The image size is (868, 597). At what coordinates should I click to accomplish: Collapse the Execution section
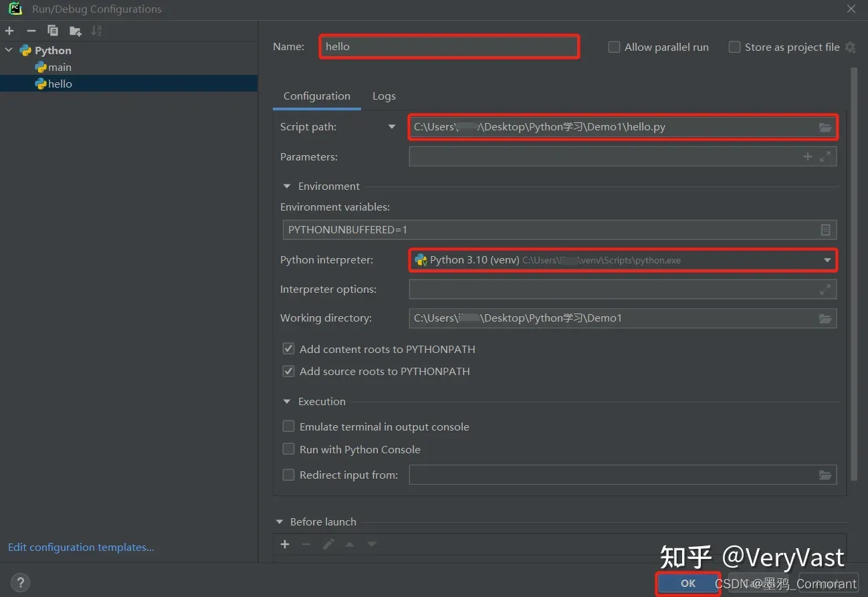pyautogui.click(x=287, y=402)
